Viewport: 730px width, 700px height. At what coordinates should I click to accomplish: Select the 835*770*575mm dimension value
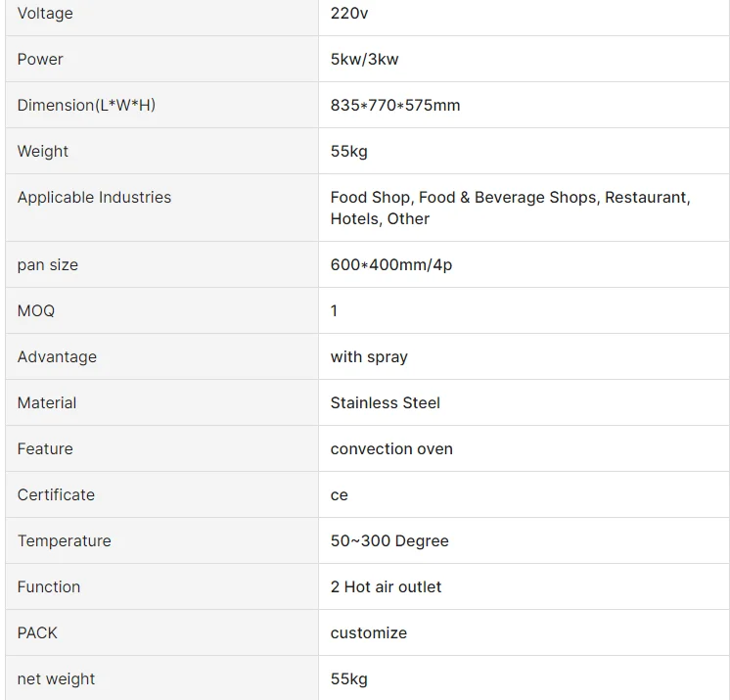[395, 106]
